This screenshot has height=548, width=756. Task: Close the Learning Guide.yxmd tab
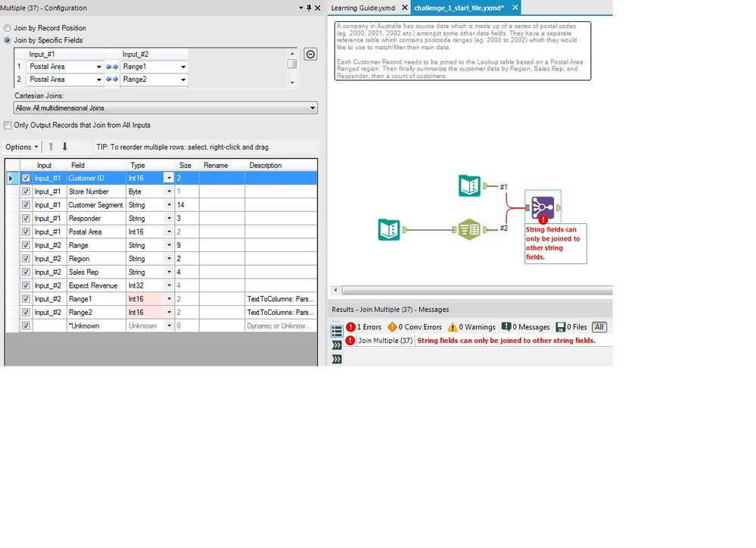pyautogui.click(x=405, y=8)
